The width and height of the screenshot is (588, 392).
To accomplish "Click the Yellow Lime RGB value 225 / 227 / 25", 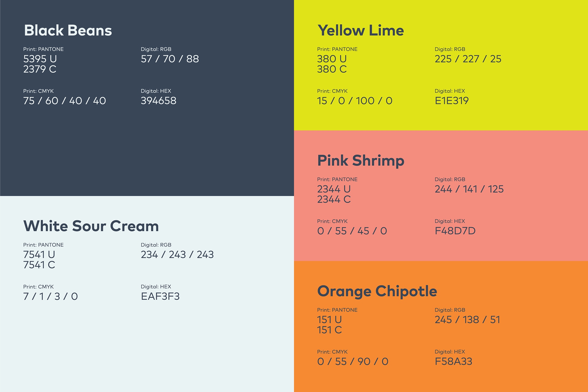I will (468, 59).
